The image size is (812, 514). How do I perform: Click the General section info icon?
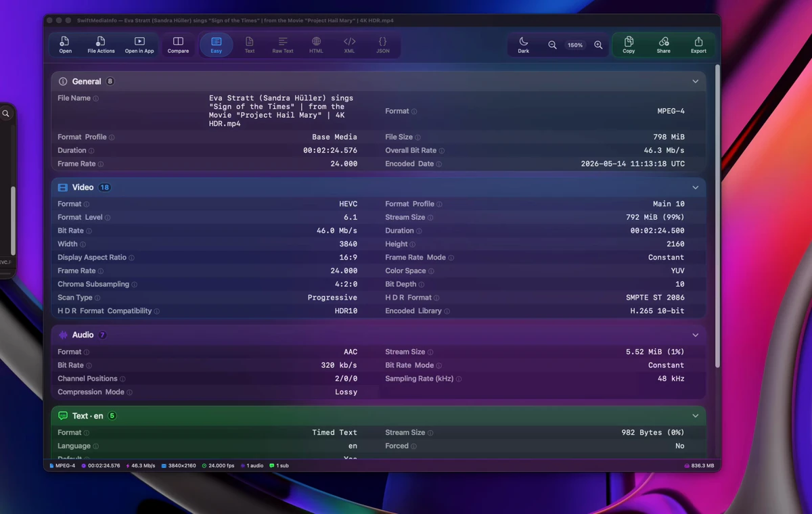(x=63, y=81)
